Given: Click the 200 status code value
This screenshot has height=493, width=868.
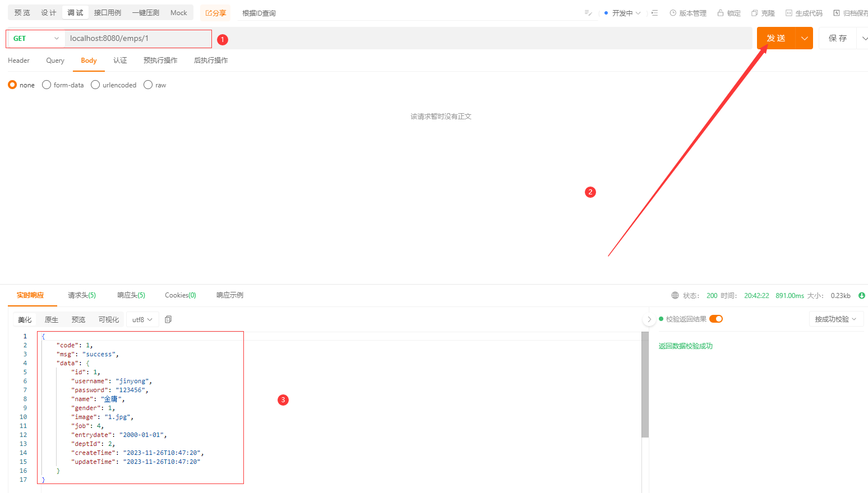Looking at the screenshot, I should (712, 295).
